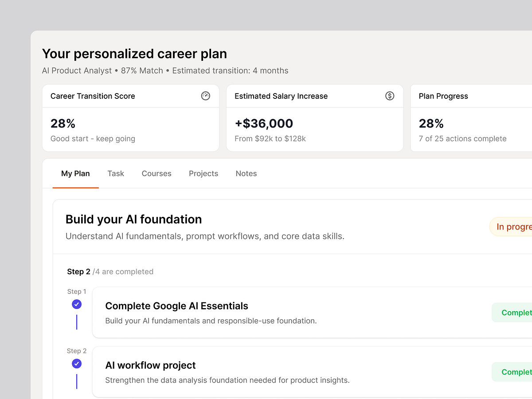Switch to the My Plan tab
Image resolution: width=532 pixels, height=399 pixels.
point(75,173)
